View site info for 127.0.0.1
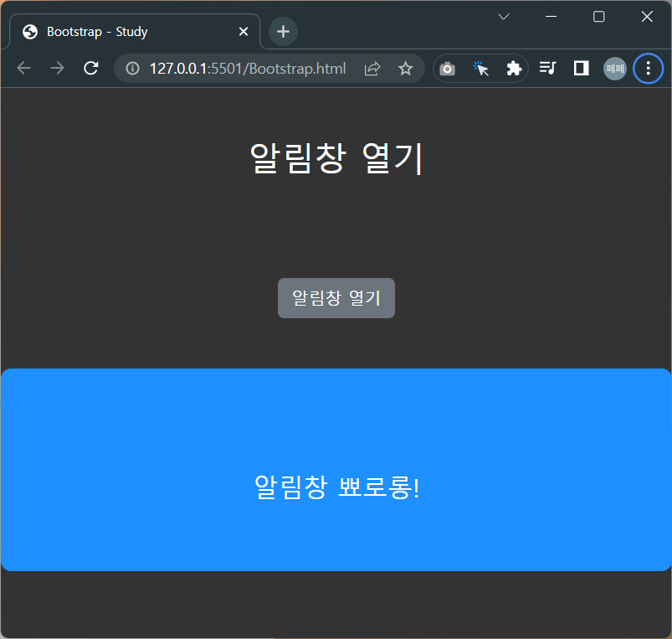This screenshot has height=639, width=672. click(x=131, y=68)
